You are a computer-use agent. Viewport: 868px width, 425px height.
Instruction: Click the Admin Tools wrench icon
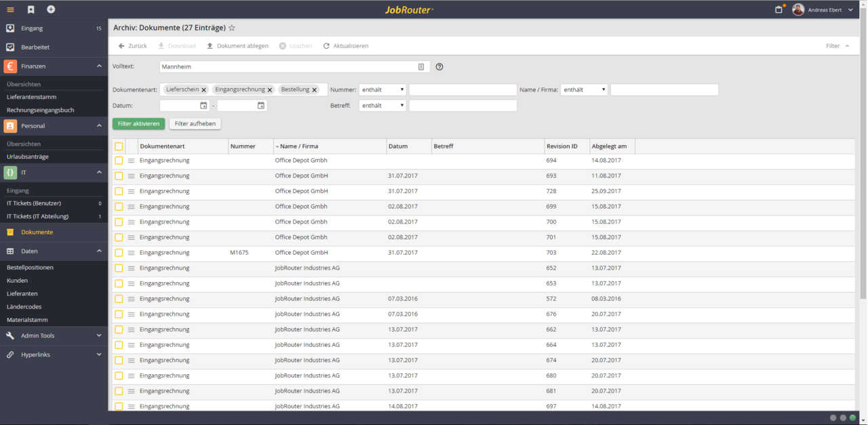10,336
